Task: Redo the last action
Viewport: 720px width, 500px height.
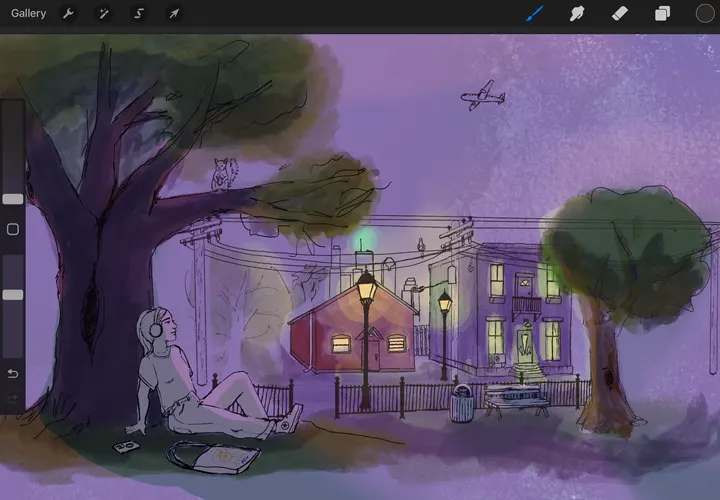Action: pos(13,399)
